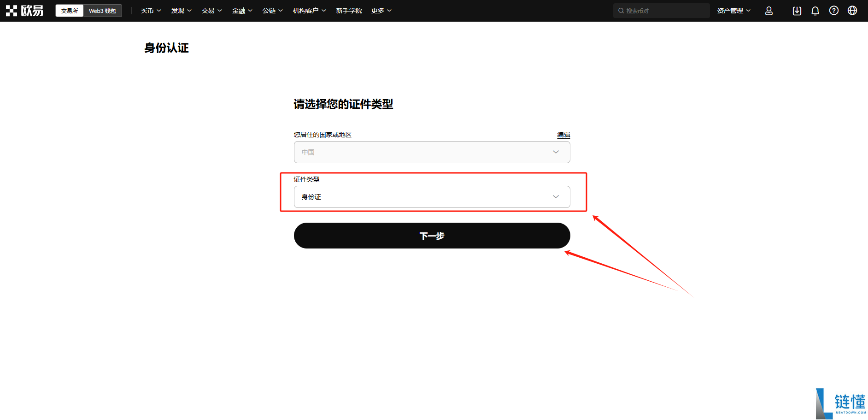Expand the 证件类型 身份证 dropdown
Screen dimensions: 868x420
pos(432,197)
